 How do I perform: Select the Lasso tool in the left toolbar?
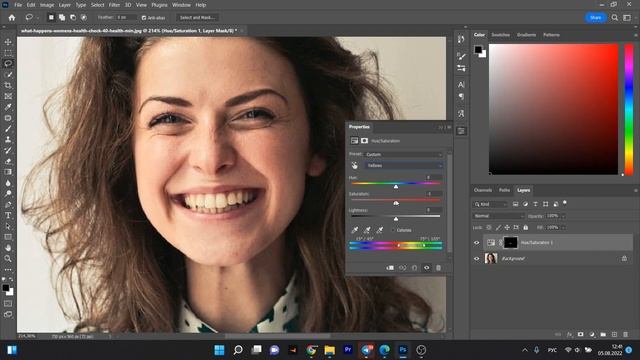coord(8,64)
